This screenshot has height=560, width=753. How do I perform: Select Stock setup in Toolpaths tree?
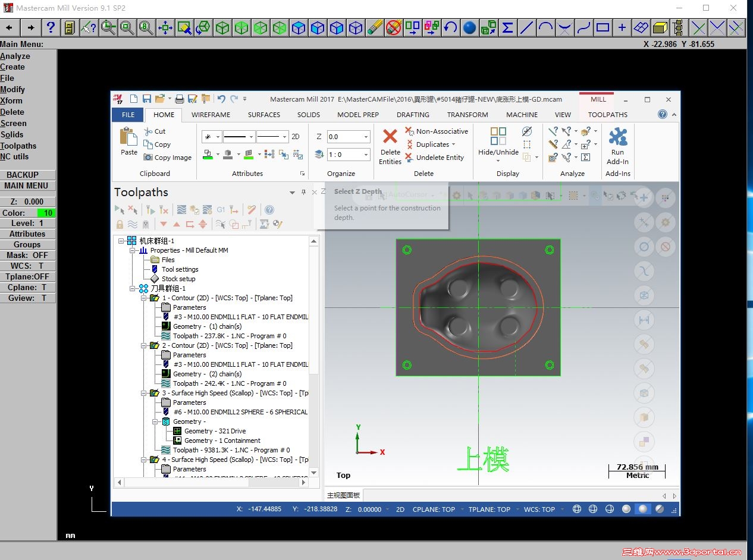(178, 279)
